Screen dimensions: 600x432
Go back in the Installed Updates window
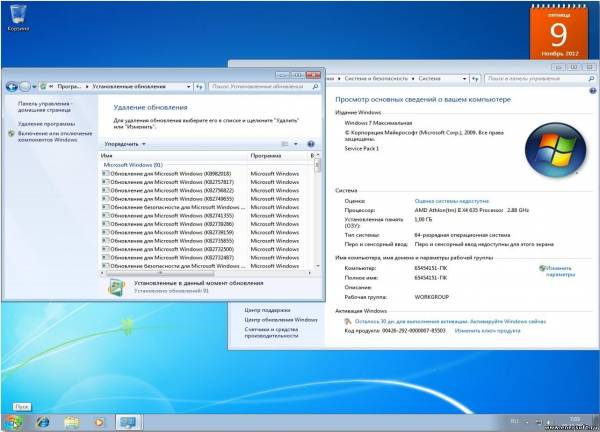point(12,87)
